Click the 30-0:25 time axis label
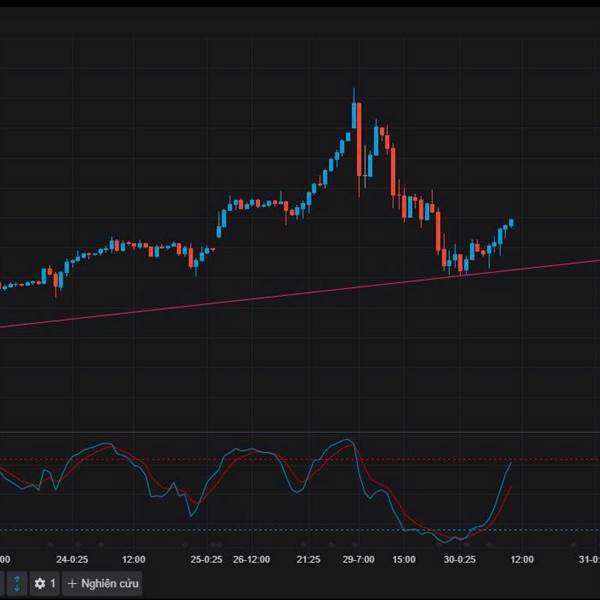This screenshot has width=600, height=600. coord(460,559)
